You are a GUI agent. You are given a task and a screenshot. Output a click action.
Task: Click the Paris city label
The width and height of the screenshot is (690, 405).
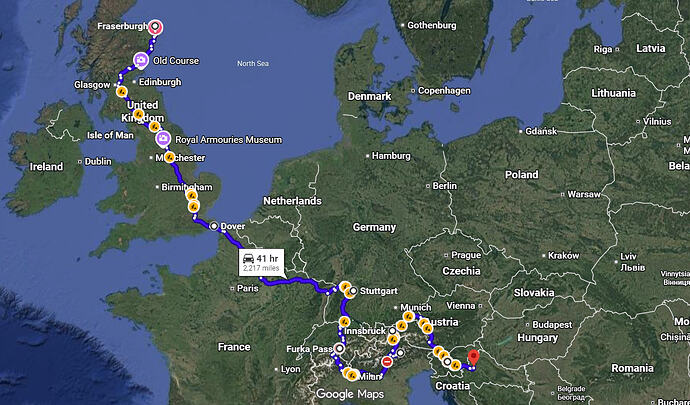coord(247,288)
